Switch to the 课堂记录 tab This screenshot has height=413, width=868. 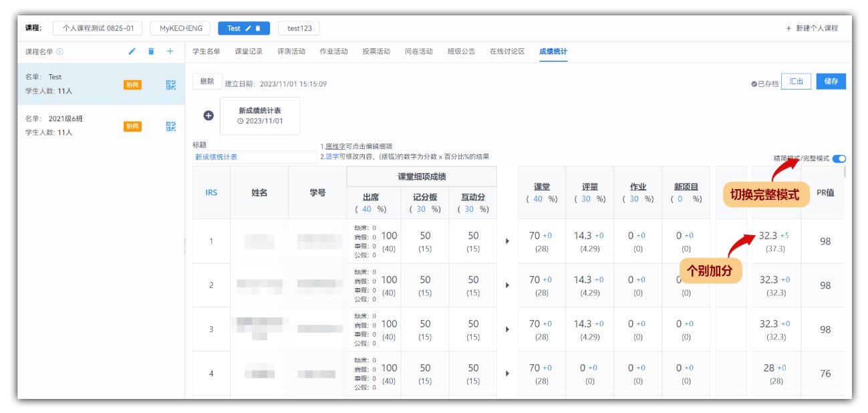click(x=249, y=51)
